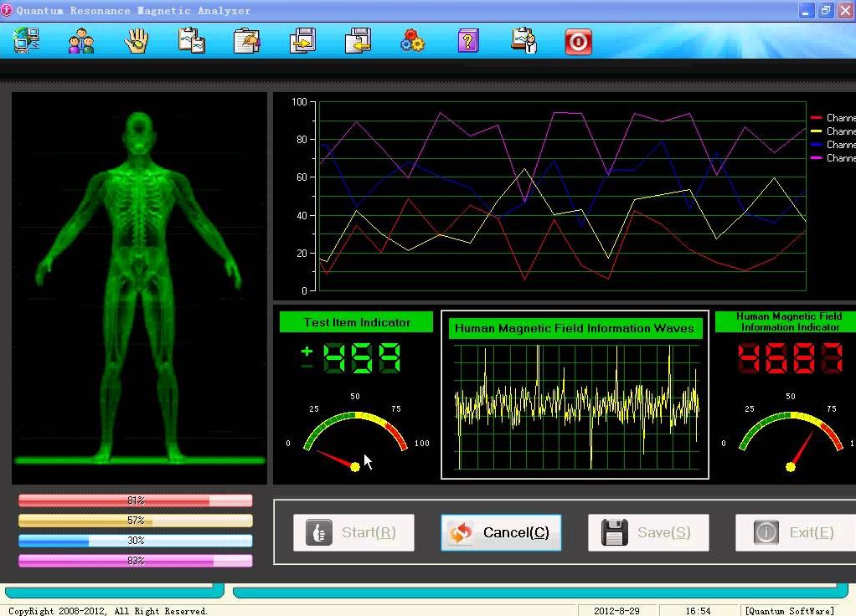Click the yellow waveform oscilloscope display
The height and width of the screenshot is (616, 856).
pos(576,407)
